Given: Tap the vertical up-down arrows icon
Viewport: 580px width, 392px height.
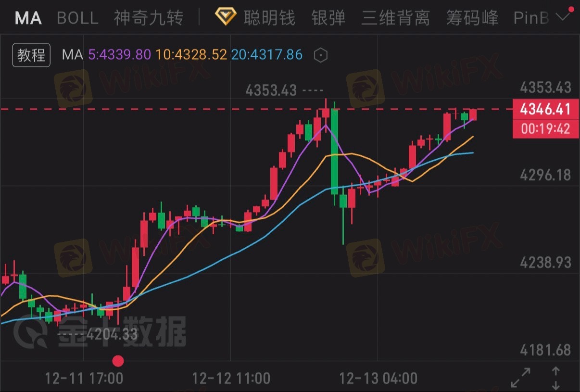Looking at the screenshot, I should pos(555,378).
